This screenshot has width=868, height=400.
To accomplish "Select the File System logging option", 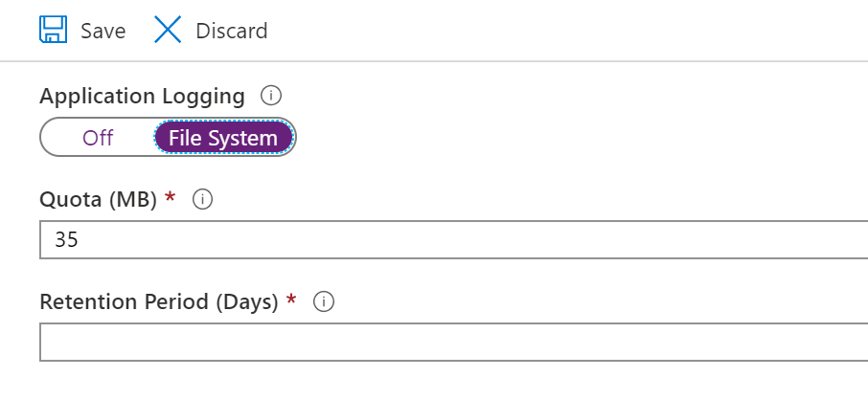I will pos(223,137).
